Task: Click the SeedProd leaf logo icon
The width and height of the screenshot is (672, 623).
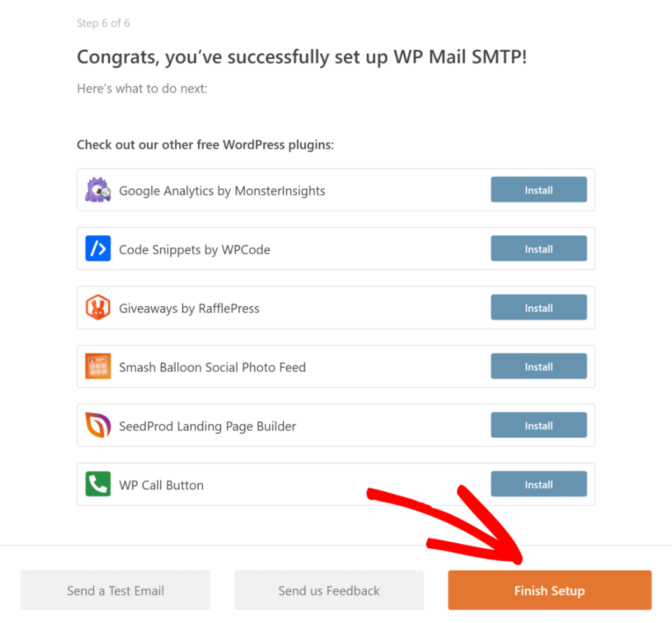Action: [x=98, y=425]
